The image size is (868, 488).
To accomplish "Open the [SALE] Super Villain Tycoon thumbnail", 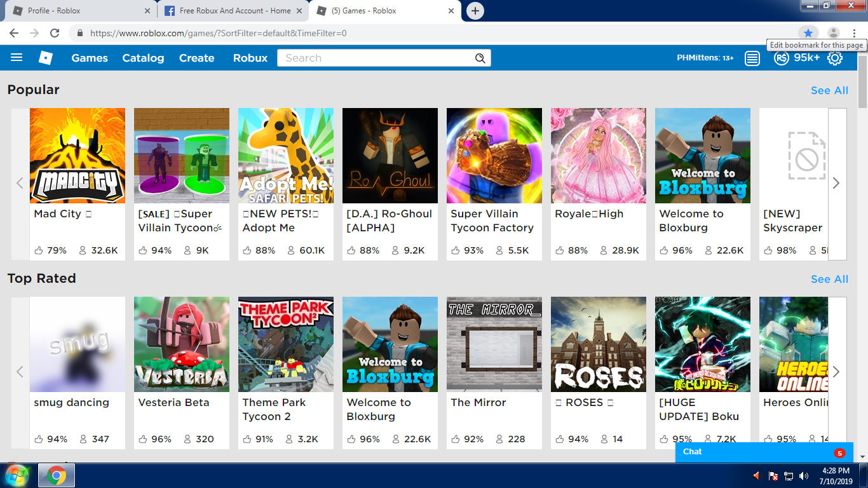I will coord(182,156).
